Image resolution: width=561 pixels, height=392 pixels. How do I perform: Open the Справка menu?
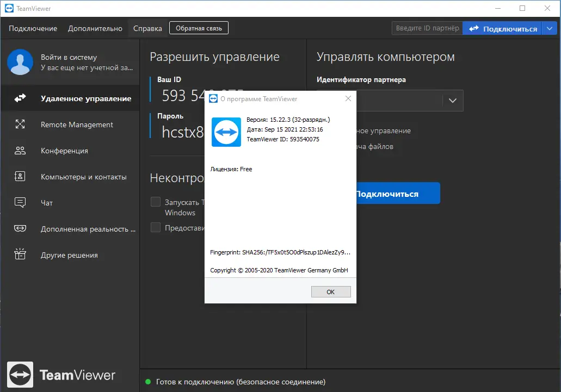(x=146, y=28)
